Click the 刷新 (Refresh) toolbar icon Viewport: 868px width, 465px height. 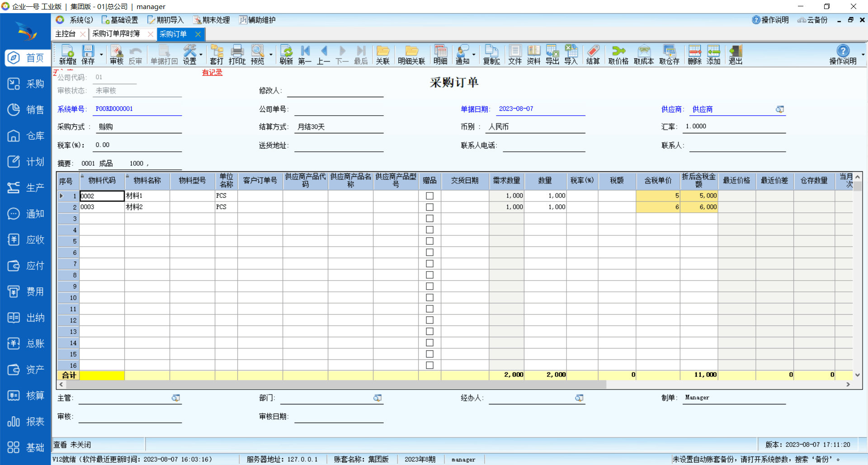(x=286, y=55)
